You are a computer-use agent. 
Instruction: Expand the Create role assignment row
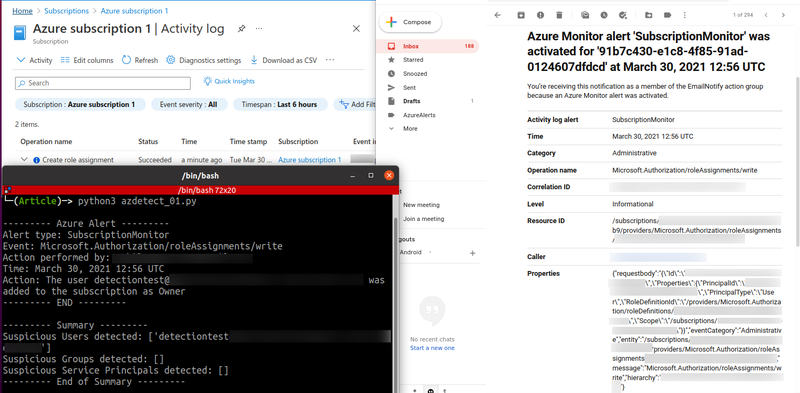(24, 159)
